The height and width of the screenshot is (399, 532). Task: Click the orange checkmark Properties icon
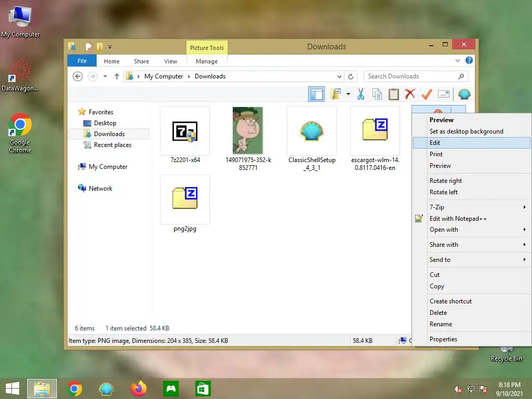pos(427,94)
